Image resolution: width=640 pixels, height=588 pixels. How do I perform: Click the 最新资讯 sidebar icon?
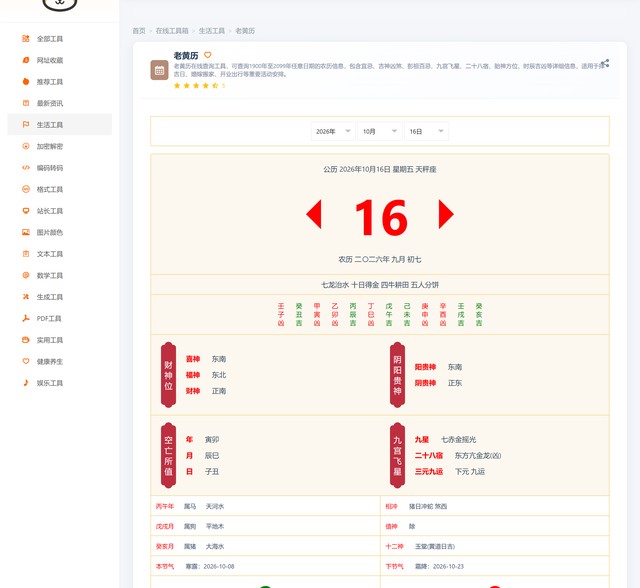click(26, 103)
